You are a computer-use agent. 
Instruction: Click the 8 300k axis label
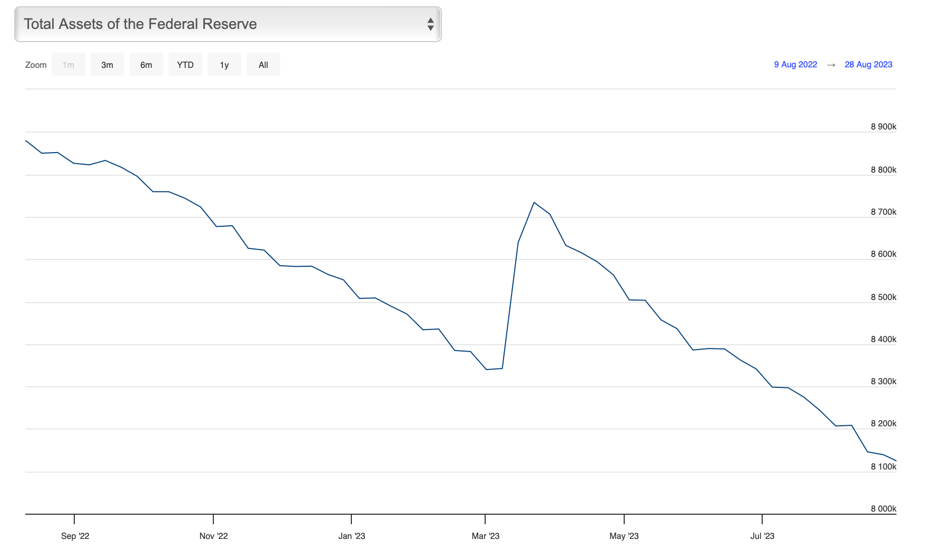coord(883,382)
